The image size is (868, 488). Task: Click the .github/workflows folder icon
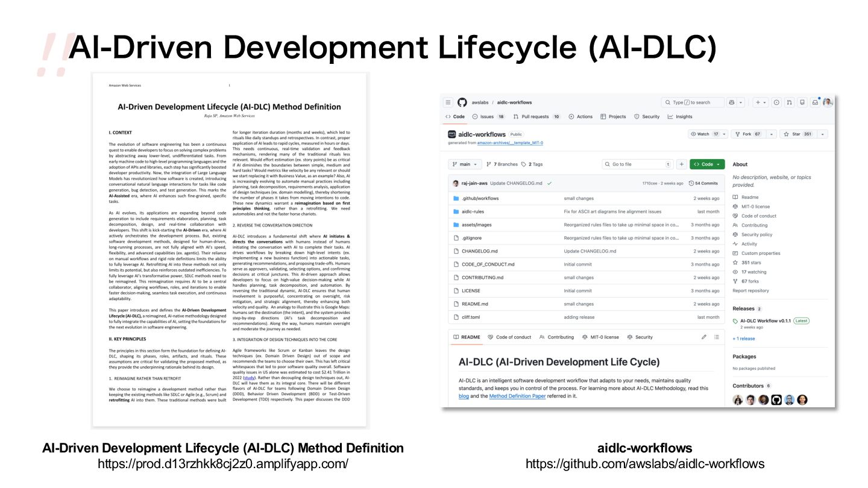tap(456, 198)
